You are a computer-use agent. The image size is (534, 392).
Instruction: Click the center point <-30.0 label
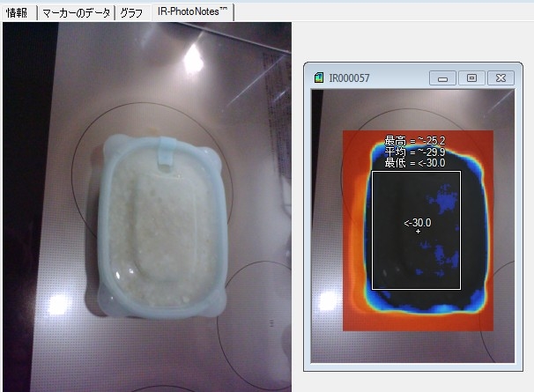click(417, 223)
